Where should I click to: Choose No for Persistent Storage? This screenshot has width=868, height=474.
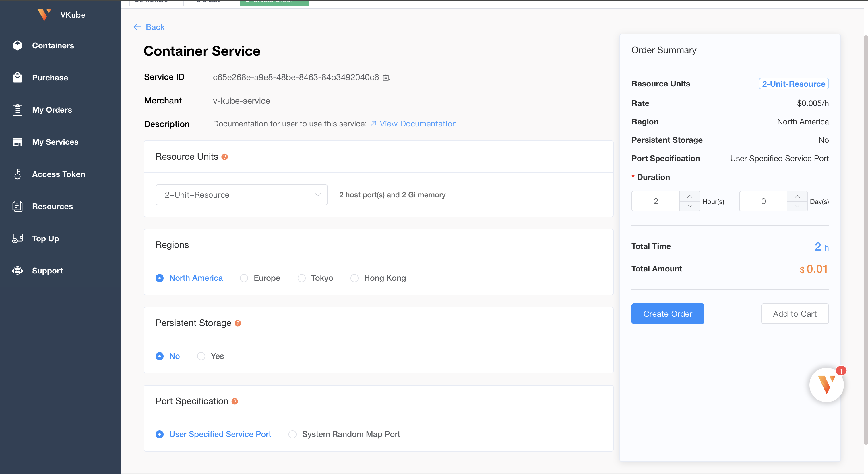(x=167, y=356)
